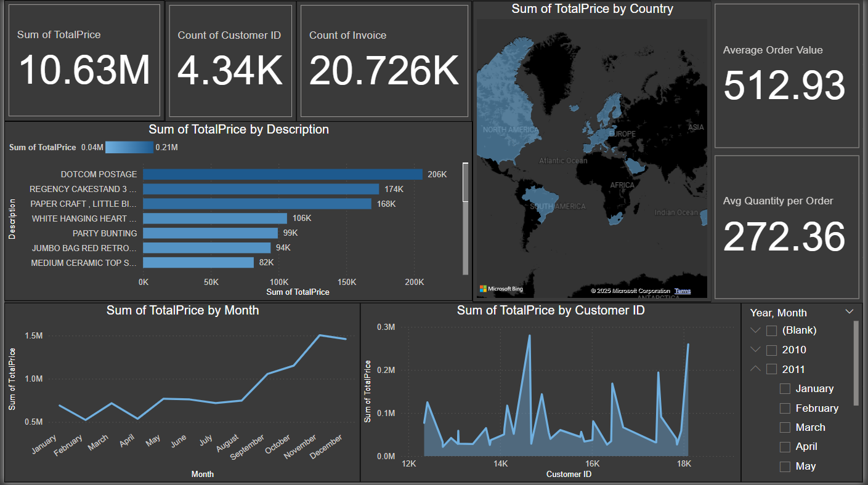868x485 pixels.
Task: Collapse the 2011 year group
Action: [755, 369]
